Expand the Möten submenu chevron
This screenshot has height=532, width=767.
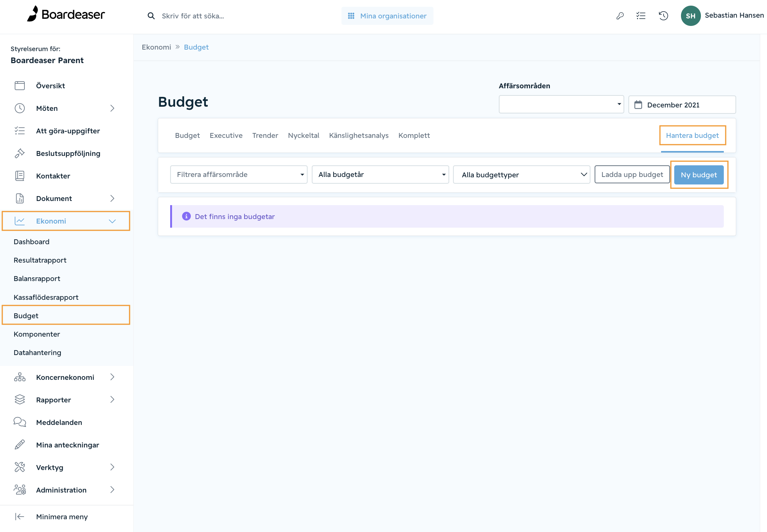[x=112, y=108]
